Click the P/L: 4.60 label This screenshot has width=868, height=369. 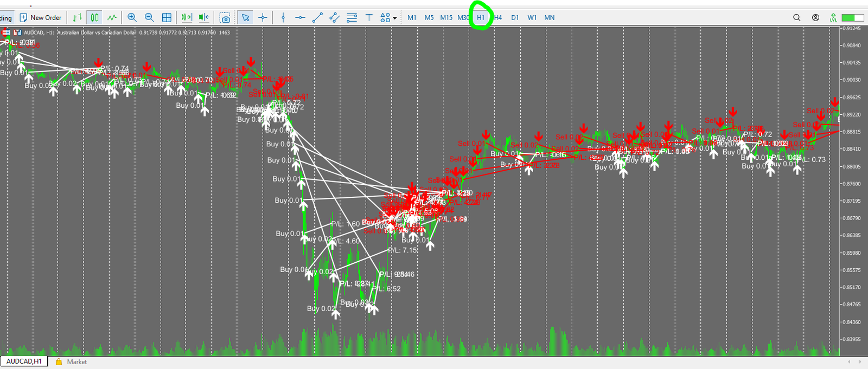pos(345,242)
